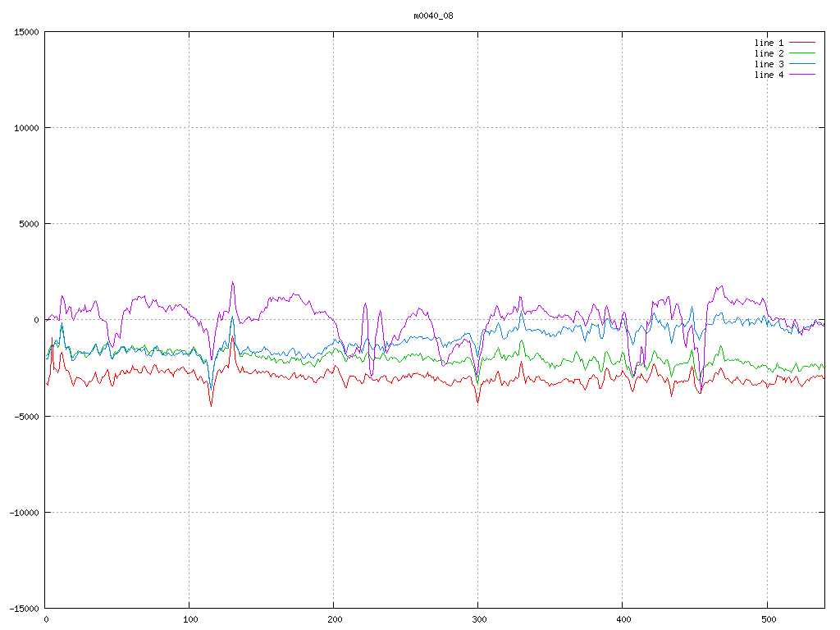This screenshot has height=630, width=840.
Task: Select the 'line 3' legend label
Action: click(769, 64)
